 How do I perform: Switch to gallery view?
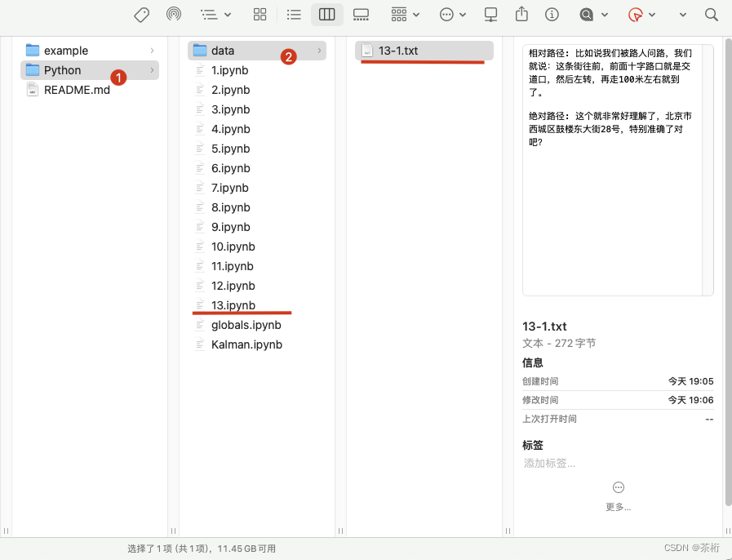pyautogui.click(x=361, y=15)
